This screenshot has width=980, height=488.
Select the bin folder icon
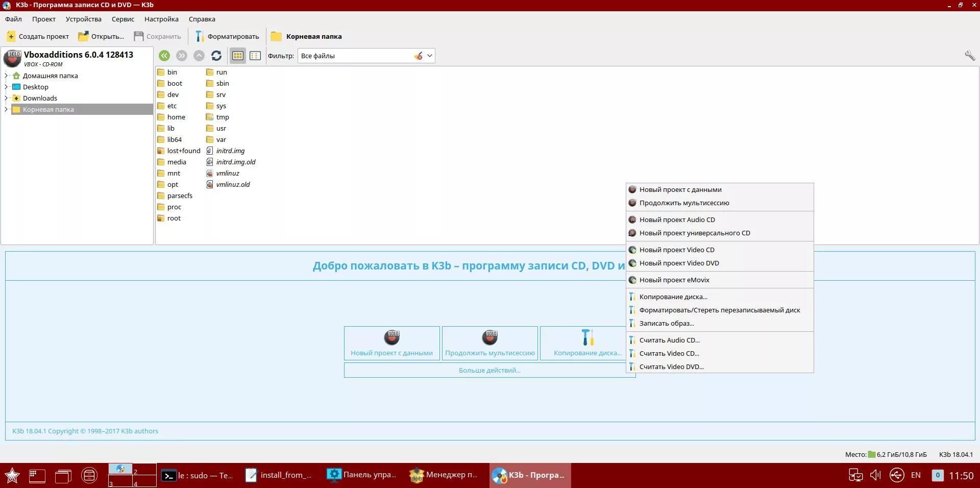tap(161, 72)
